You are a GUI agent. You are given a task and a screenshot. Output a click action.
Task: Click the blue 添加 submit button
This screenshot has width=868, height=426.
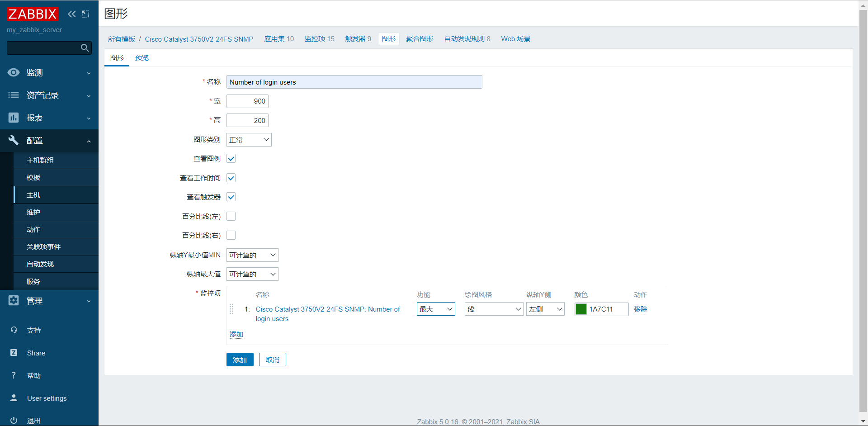pos(240,360)
